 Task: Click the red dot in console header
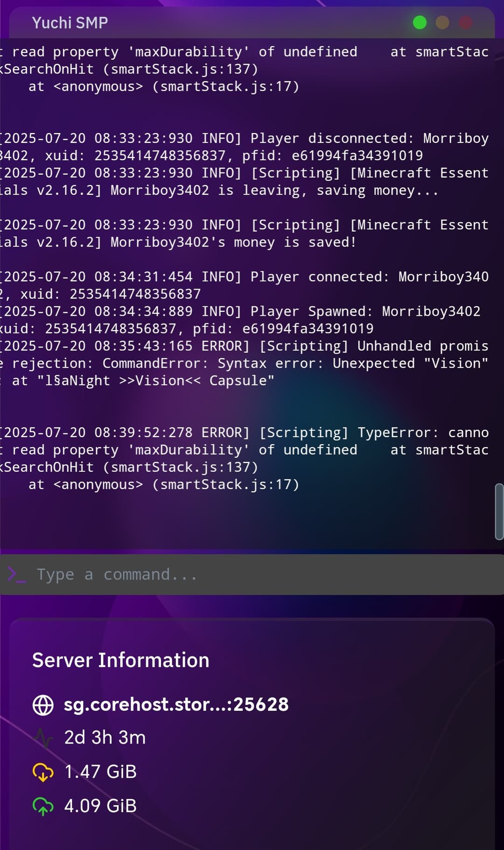click(x=465, y=22)
